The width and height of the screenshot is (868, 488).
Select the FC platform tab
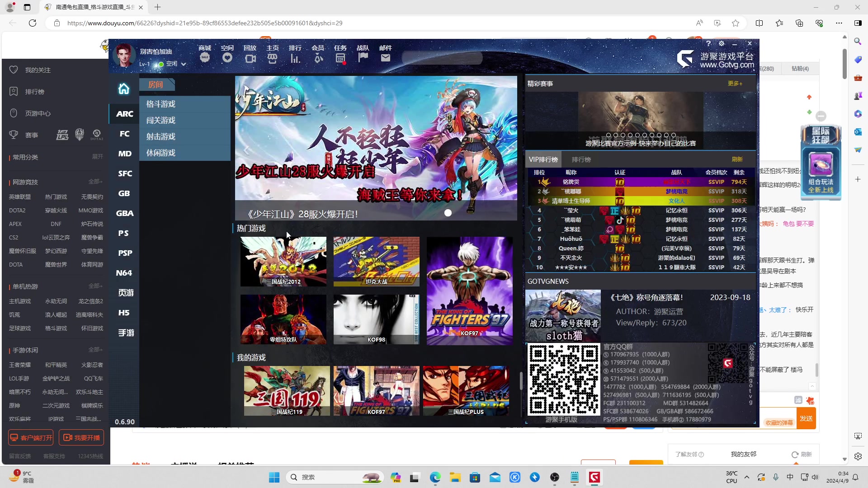coord(124,134)
